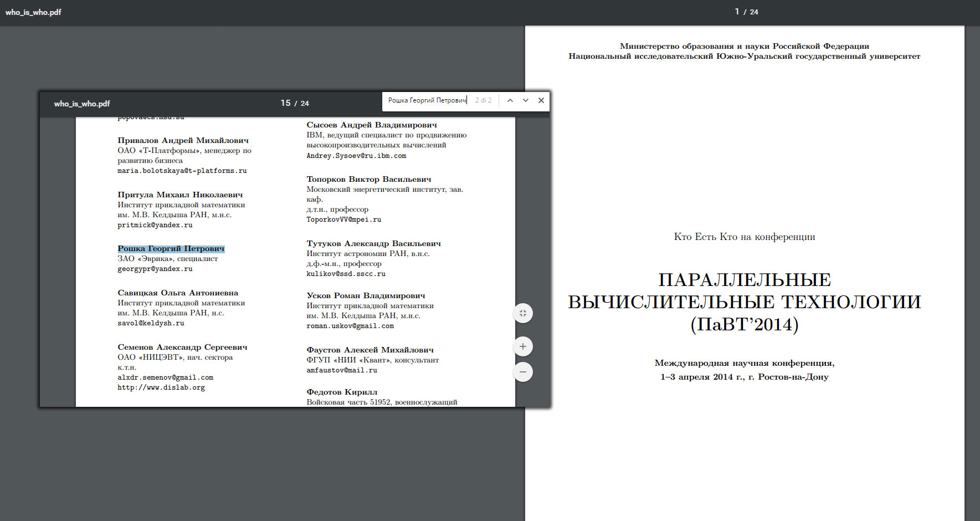Click ЗАО «Эврика», специалист text
980x521 pixels.
coord(168,259)
